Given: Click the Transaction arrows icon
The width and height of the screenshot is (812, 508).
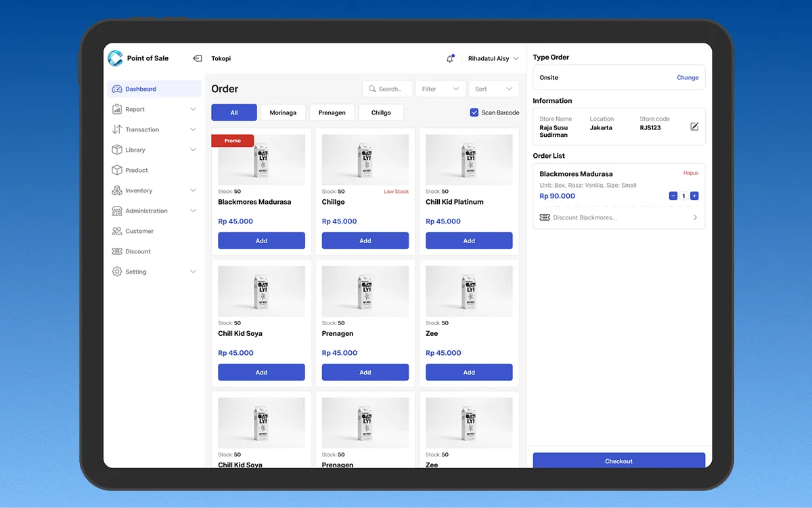Looking at the screenshot, I should pos(117,129).
